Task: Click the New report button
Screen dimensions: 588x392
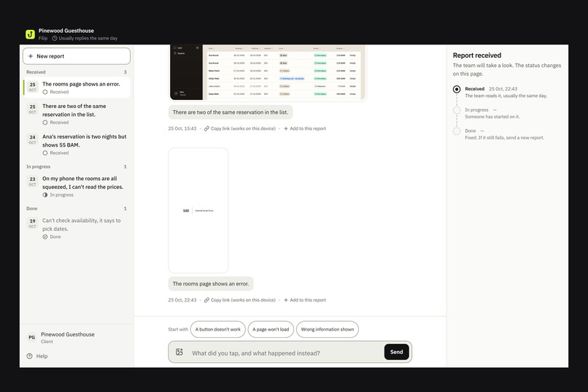Action: click(x=77, y=56)
